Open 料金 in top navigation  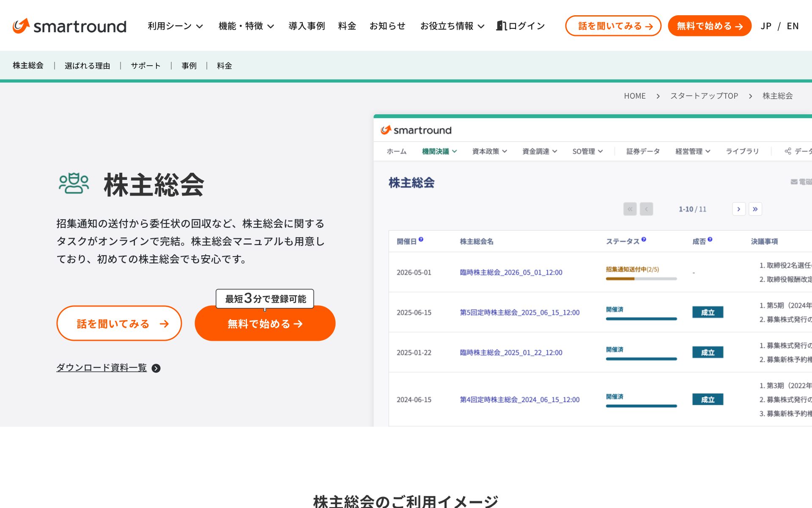pyautogui.click(x=347, y=26)
